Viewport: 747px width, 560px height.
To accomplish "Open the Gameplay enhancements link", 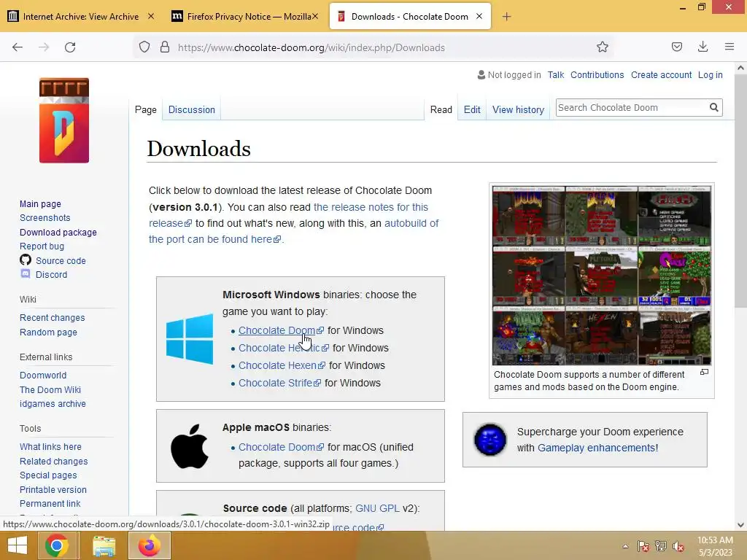I will (597, 448).
